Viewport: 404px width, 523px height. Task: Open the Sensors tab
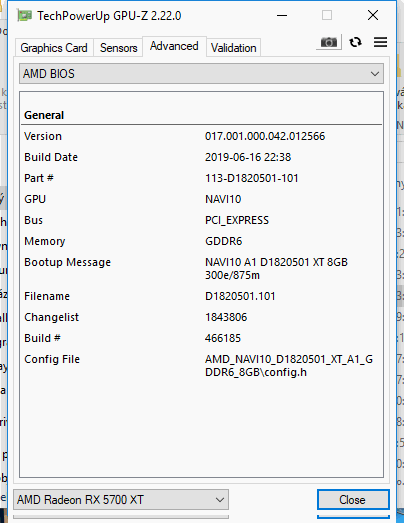[118, 48]
